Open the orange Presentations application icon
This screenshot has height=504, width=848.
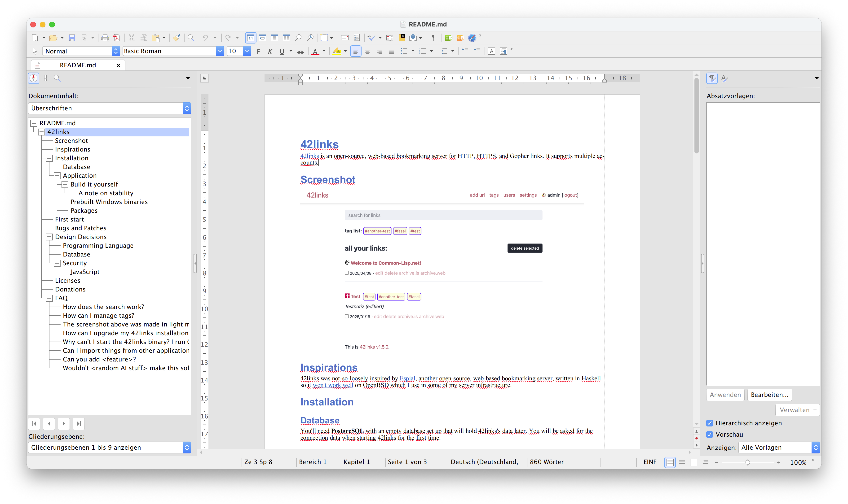460,38
